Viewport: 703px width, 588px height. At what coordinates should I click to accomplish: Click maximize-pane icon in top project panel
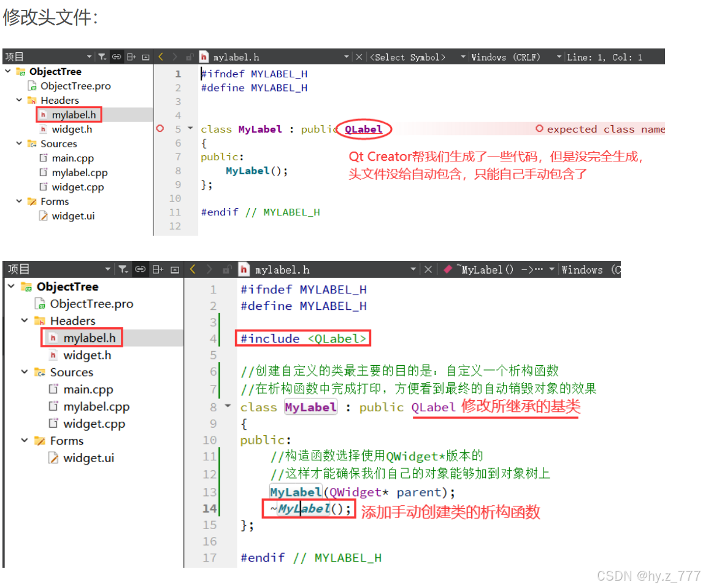(146, 57)
